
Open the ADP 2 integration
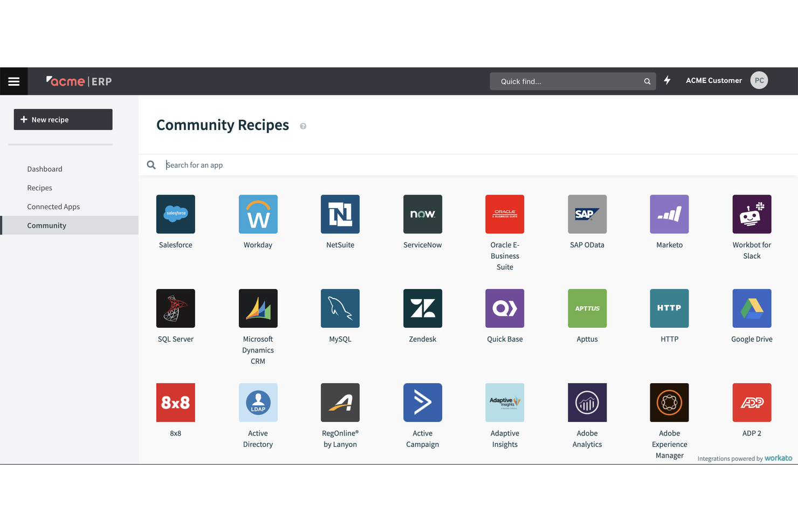tap(751, 402)
